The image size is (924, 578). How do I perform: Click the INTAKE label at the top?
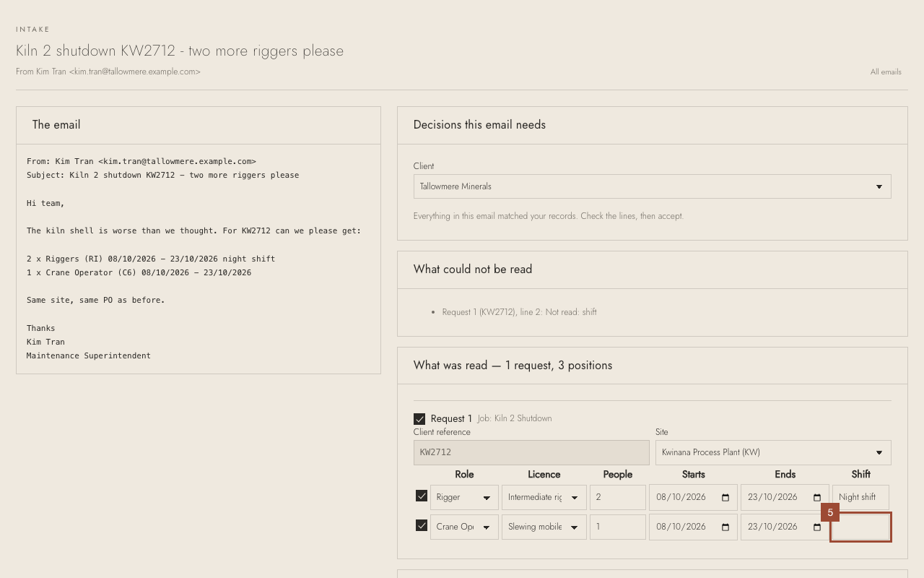coord(33,30)
